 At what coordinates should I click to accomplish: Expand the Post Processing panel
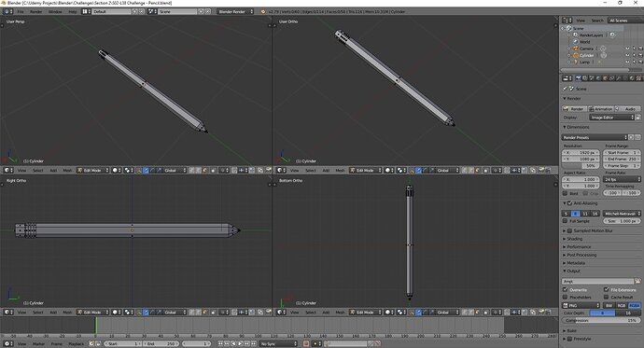click(581, 255)
